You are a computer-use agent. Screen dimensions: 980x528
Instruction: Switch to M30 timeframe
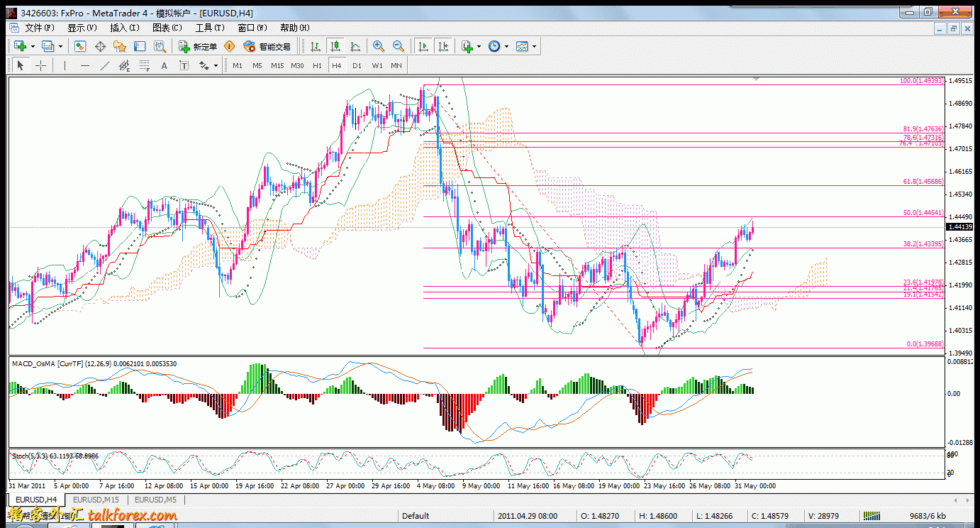[x=297, y=65]
